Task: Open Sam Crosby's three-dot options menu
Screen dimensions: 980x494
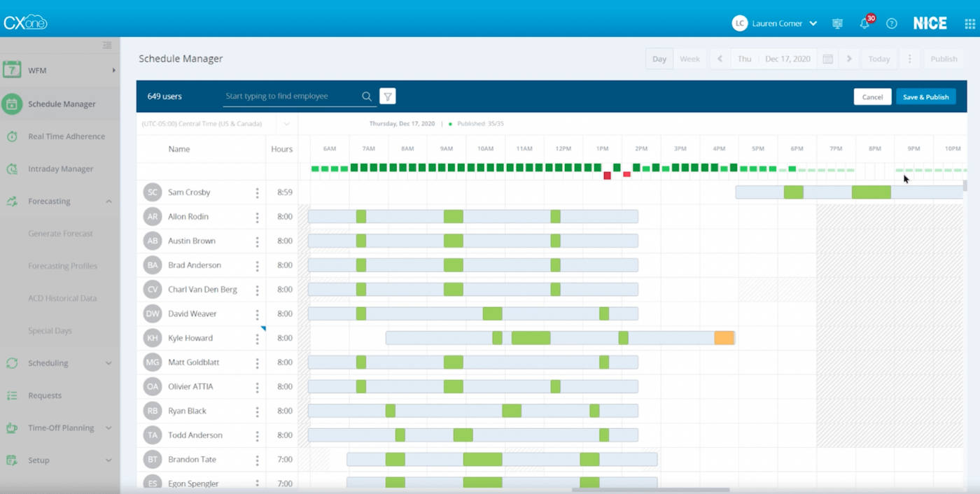Action: point(257,192)
